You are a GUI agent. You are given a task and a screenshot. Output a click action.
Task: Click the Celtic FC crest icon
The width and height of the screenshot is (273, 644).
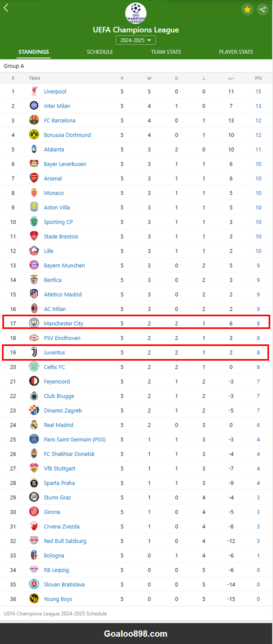click(x=34, y=367)
